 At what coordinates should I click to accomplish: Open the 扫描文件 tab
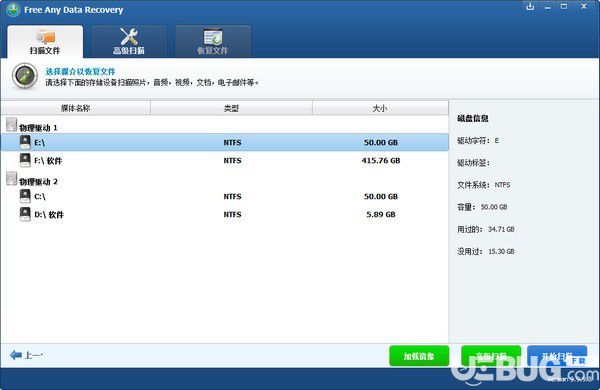pyautogui.click(x=45, y=41)
